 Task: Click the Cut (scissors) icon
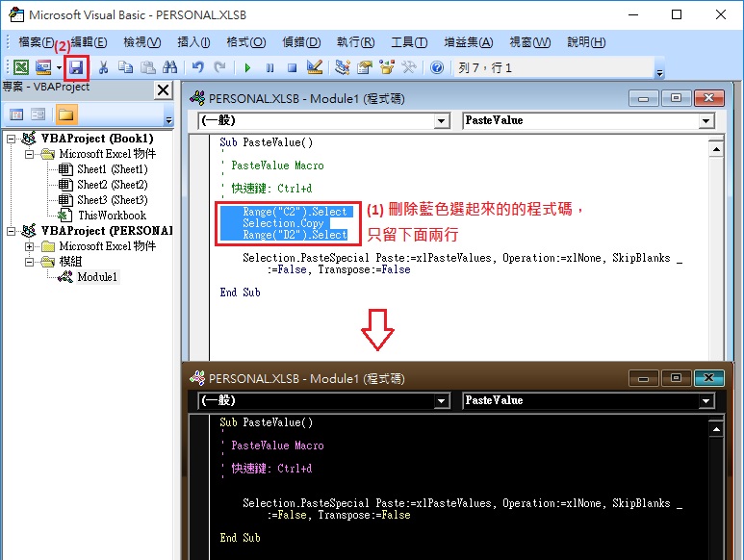[103, 67]
